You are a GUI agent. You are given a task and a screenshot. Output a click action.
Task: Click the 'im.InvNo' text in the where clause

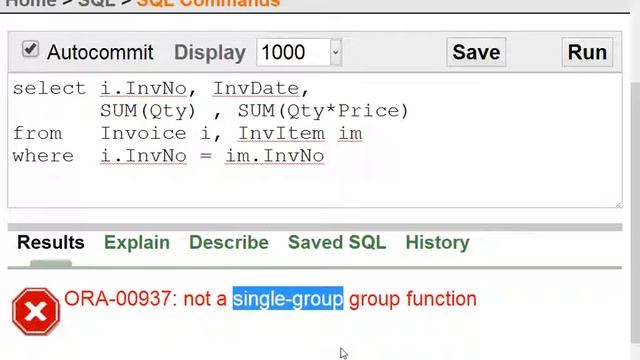[275, 156]
